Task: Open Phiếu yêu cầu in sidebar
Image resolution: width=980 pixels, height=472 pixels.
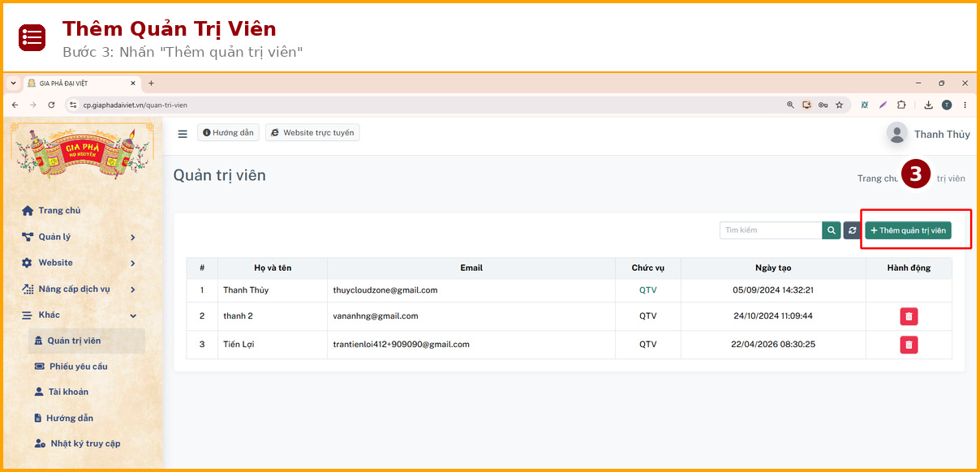Action: click(78, 367)
